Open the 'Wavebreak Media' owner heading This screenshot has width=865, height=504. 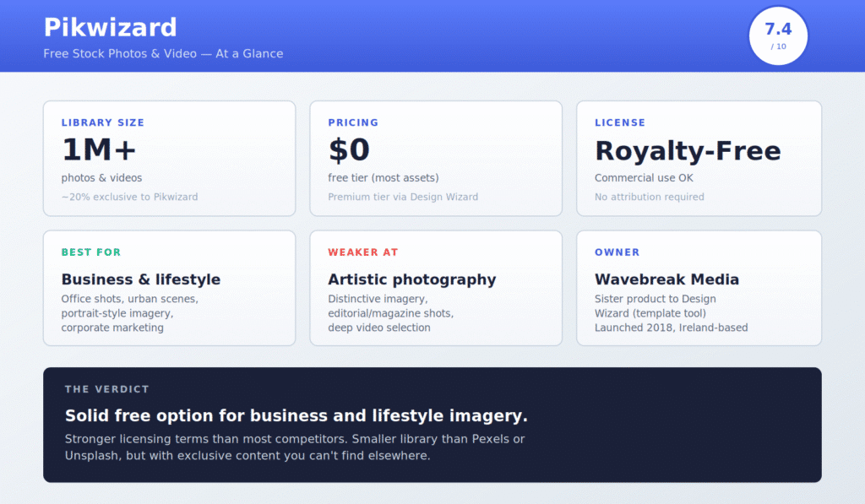[x=666, y=279]
